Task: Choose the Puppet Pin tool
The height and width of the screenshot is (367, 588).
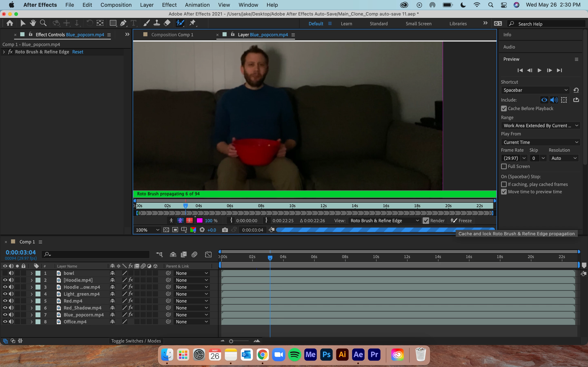Action: pyautogui.click(x=193, y=23)
